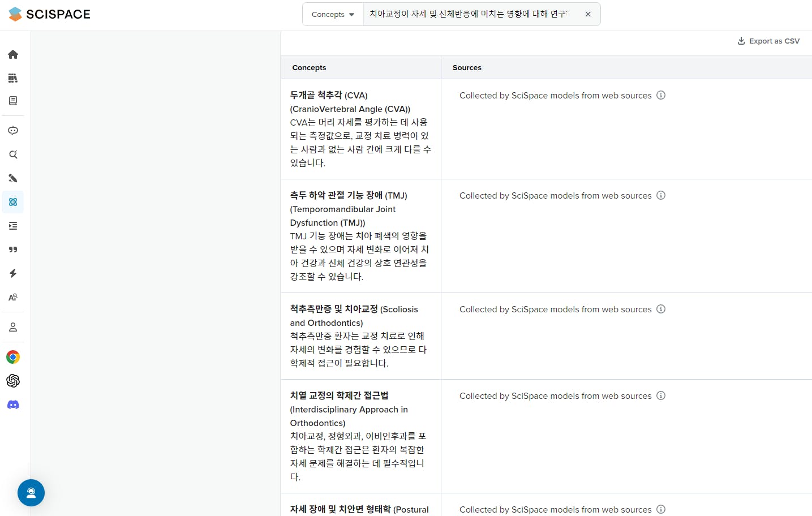Click the info icon in the Postural row
The width and height of the screenshot is (812, 516).
661,509
